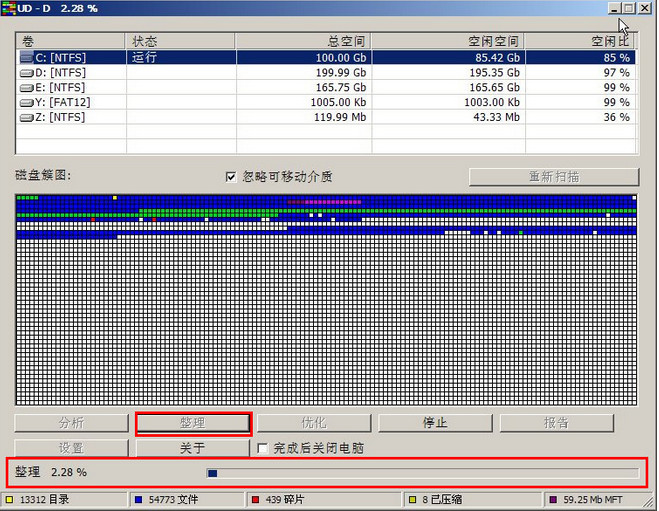Click the 优化 button
Screen dimensions: 659x511
pos(314,423)
